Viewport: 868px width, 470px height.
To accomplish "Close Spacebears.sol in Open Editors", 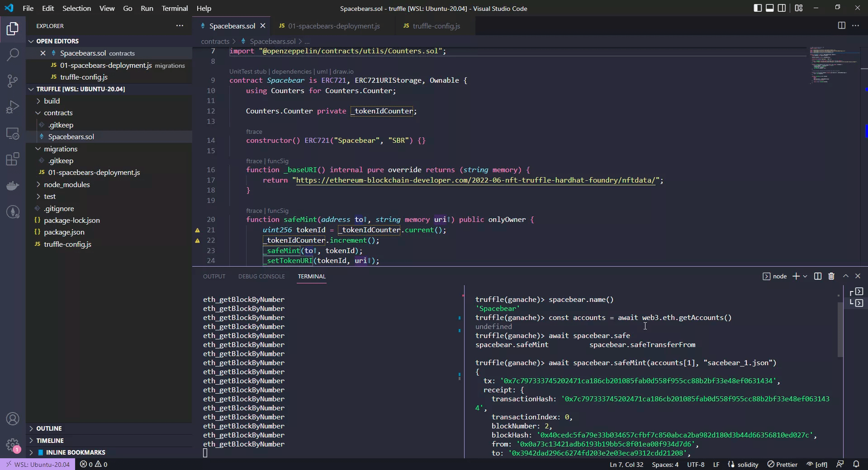I will click(43, 53).
